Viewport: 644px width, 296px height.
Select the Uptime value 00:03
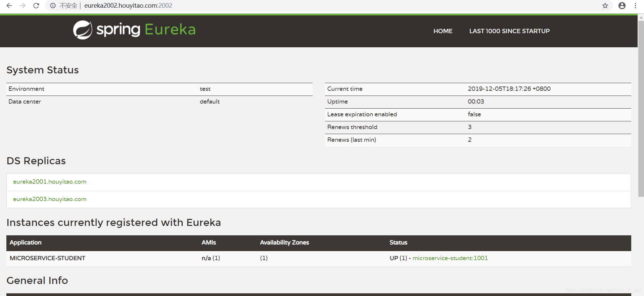476,102
